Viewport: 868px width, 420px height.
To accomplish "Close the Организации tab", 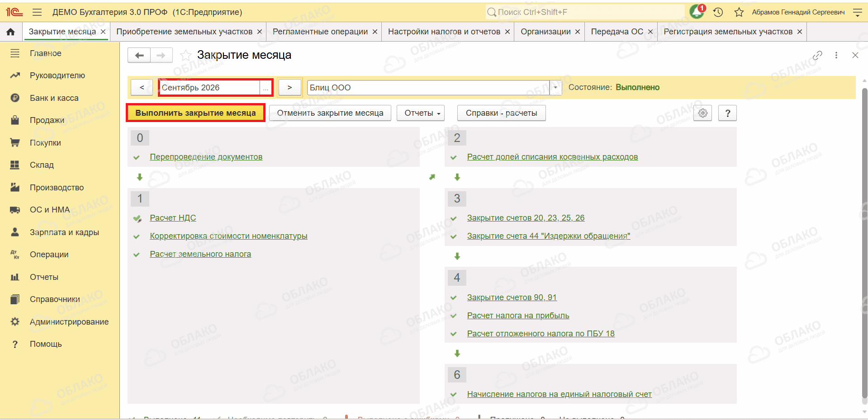I will [x=578, y=32].
